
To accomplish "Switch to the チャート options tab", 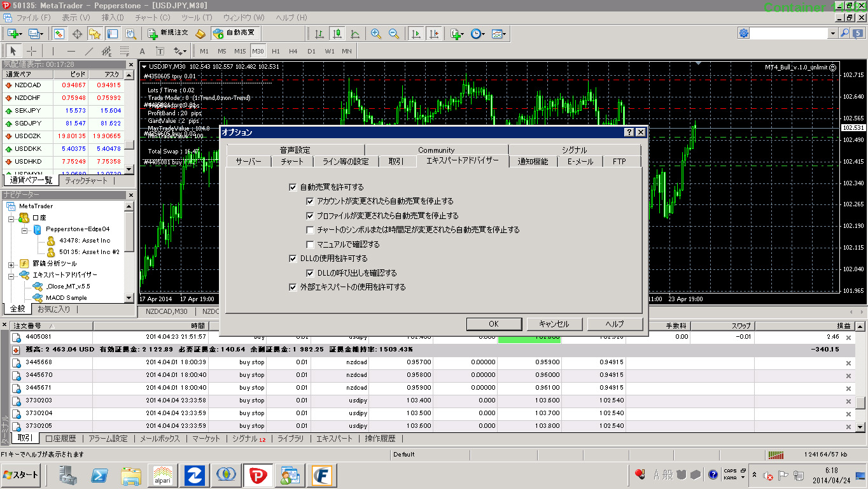I will tap(292, 162).
